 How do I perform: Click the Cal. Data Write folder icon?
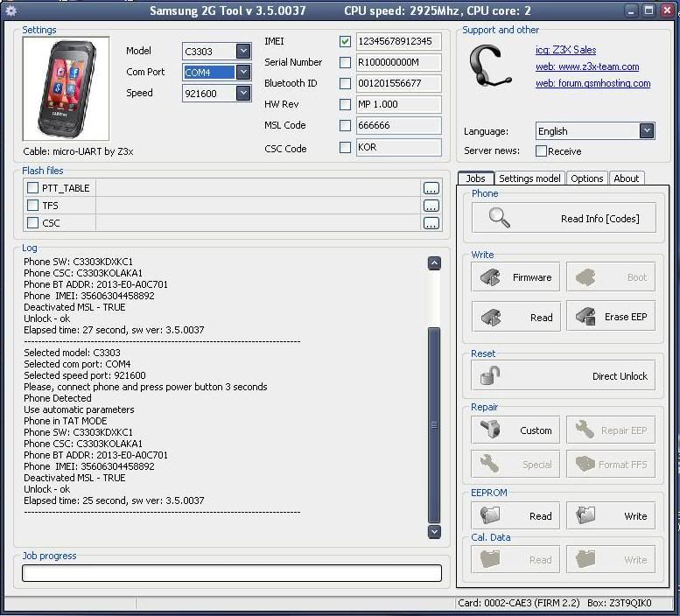(x=585, y=559)
